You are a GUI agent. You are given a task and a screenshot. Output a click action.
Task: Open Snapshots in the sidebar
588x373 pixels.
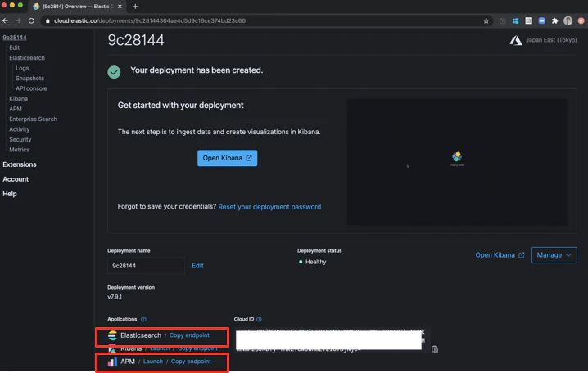(x=30, y=78)
